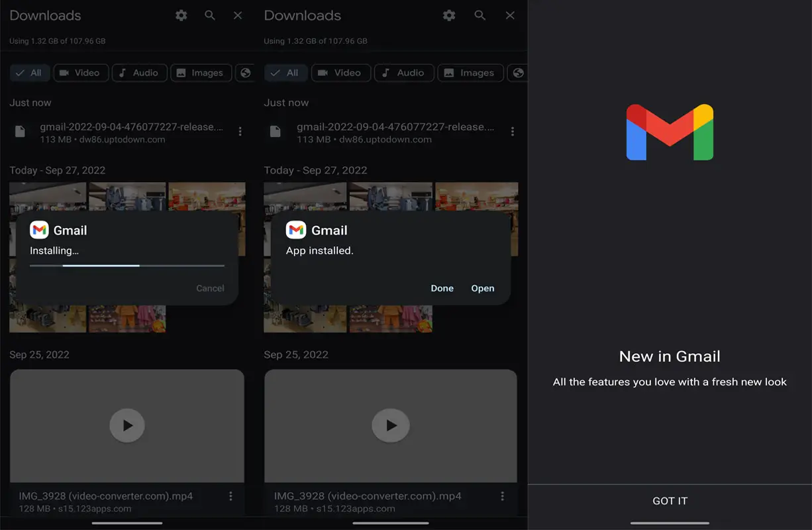Image resolution: width=812 pixels, height=530 pixels.
Task: Open more options for gmail APK, middle screen
Action: [x=512, y=132]
